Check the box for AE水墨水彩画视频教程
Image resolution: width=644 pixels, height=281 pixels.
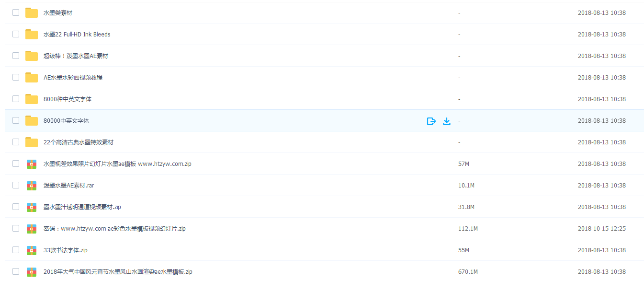(16, 77)
